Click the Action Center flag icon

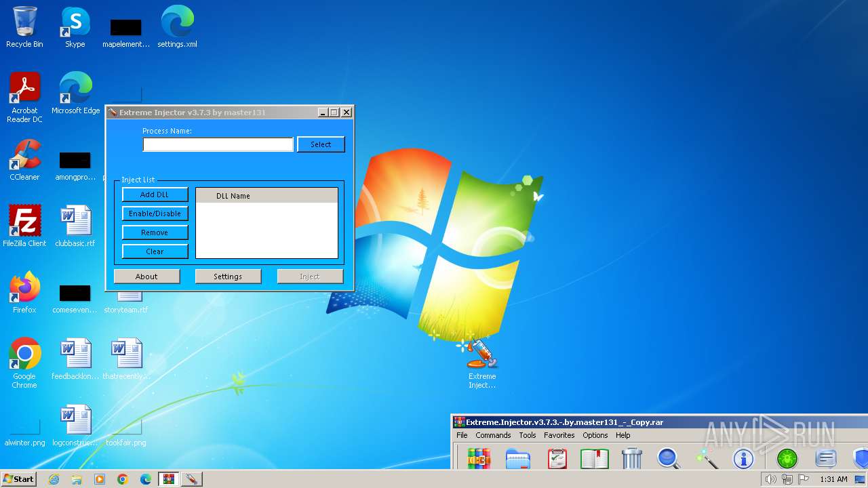point(804,479)
